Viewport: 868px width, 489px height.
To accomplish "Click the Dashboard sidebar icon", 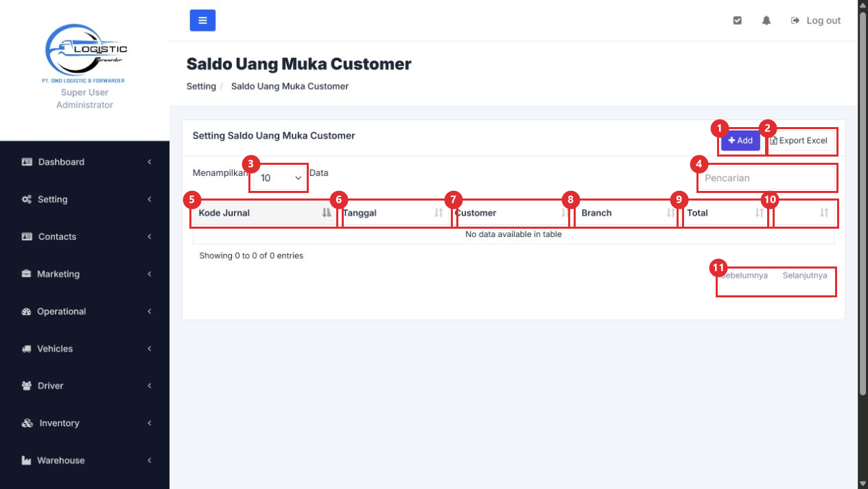I will pyautogui.click(x=27, y=162).
